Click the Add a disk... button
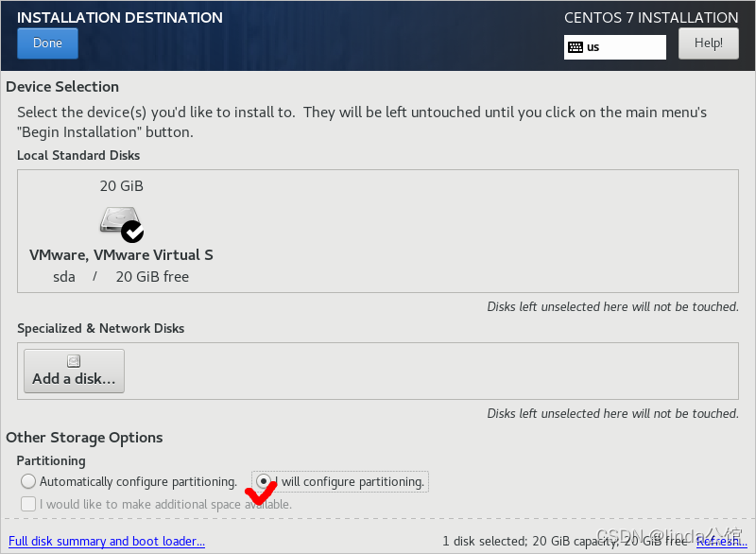 pos(74,371)
